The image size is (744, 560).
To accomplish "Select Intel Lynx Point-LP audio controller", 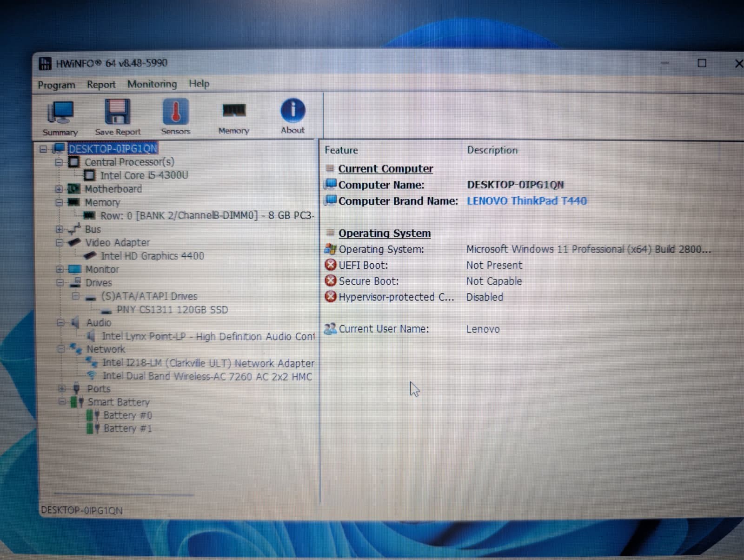I will [x=208, y=336].
